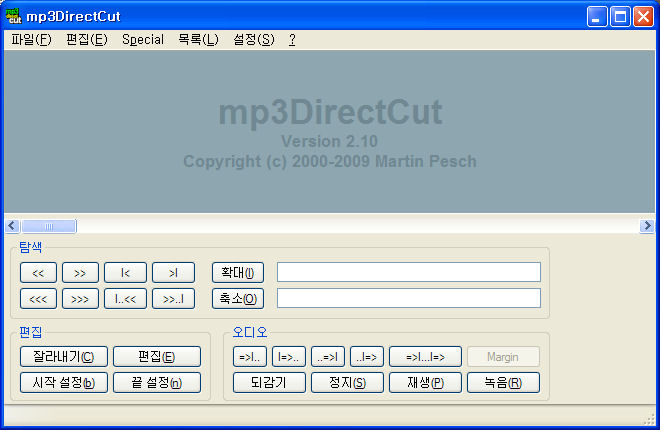
Task: Stop playback with 정지(S)
Action: coord(347,382)
